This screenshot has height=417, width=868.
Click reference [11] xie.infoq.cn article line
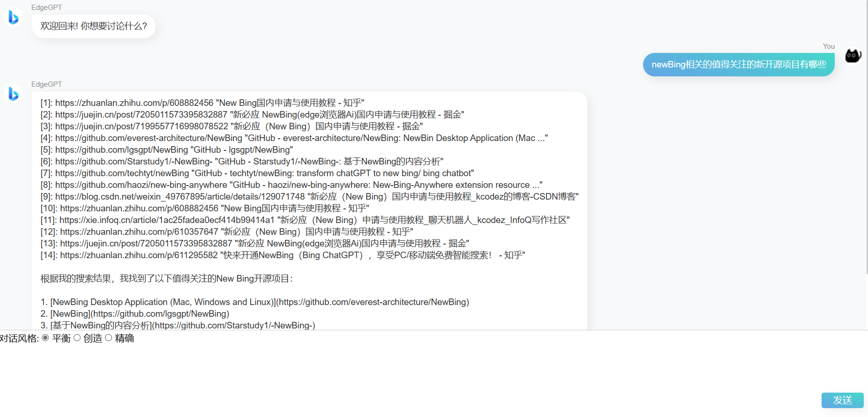click(305, 220)
